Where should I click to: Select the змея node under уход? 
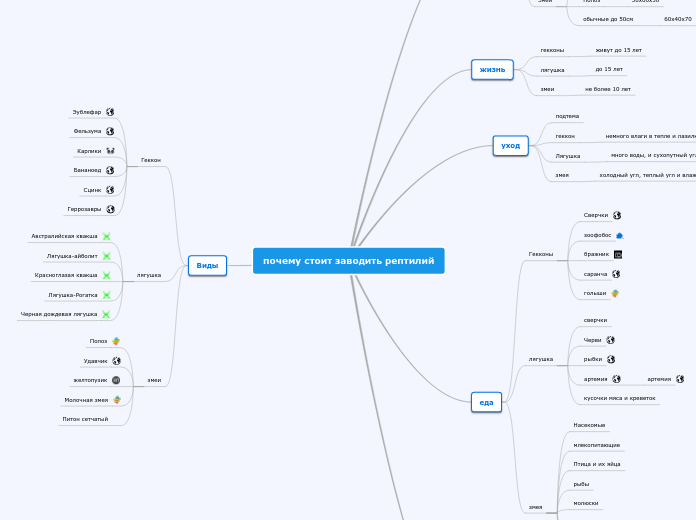[x=562, y=175]
